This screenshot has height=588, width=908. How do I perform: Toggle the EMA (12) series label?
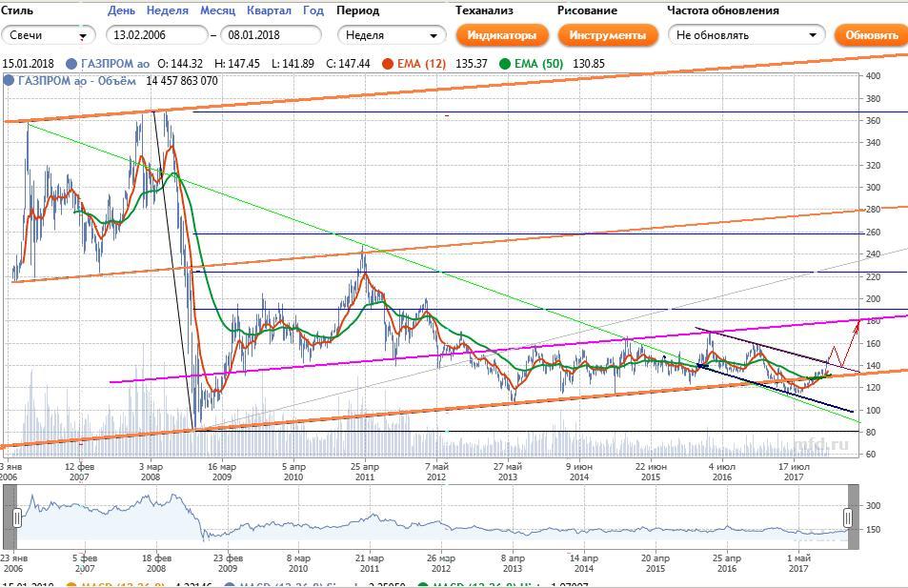421,64
